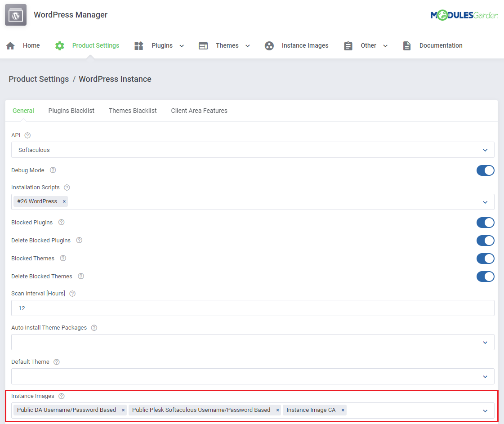
Task: Remove Public DA Username/Password Based tag
Action: tap(123, 410)
